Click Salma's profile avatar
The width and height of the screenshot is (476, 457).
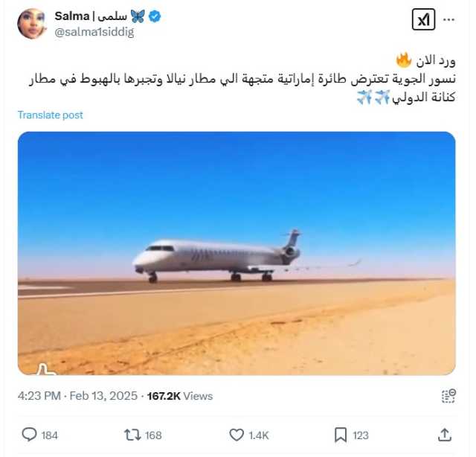tap(32, 24)
